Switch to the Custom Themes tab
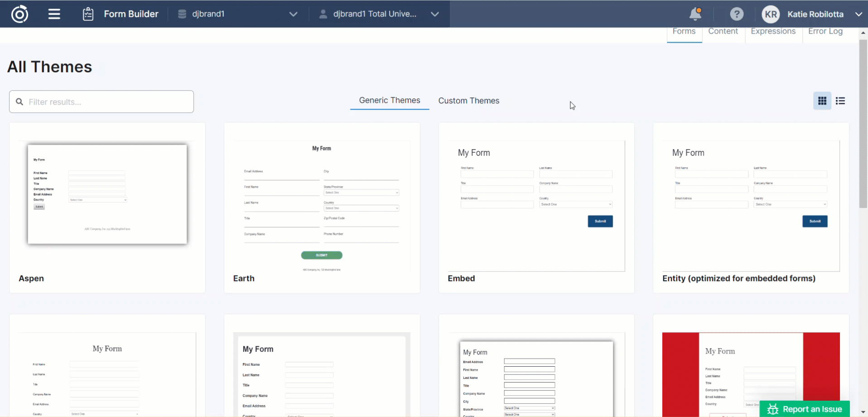 pyautogui.click(x=468, y=101)
